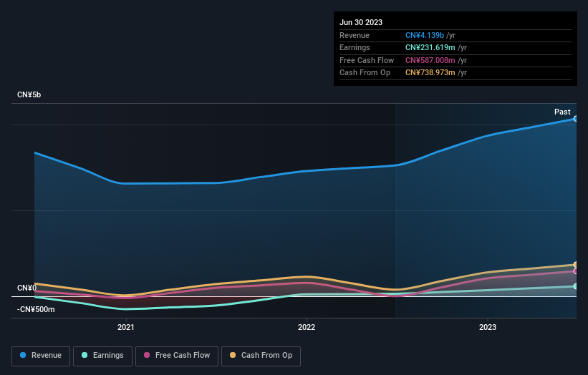Click the 2022 x-axis label
This screenshot has width=588, height=375.
point(307,328)
